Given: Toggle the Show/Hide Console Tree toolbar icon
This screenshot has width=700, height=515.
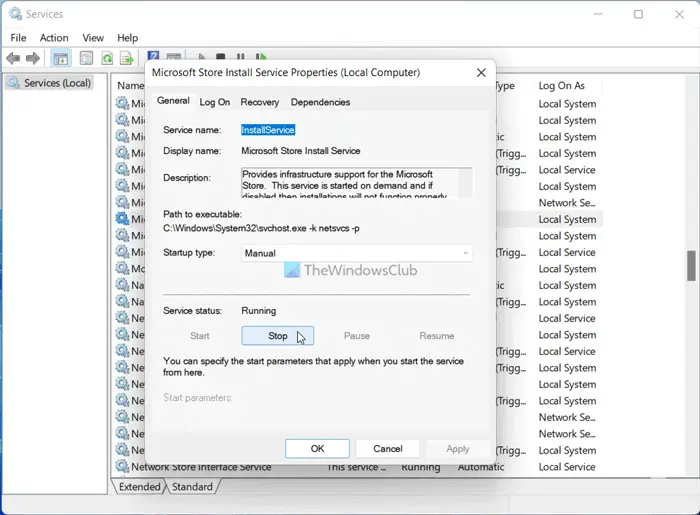Looking at the screenshot, I should click(60, 58).
